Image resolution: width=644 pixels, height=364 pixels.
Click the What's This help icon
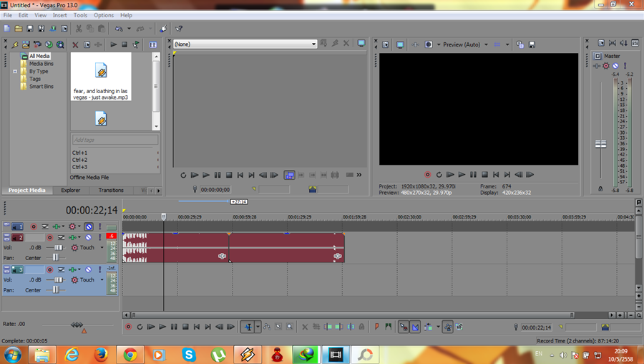[x=179, y=29]
